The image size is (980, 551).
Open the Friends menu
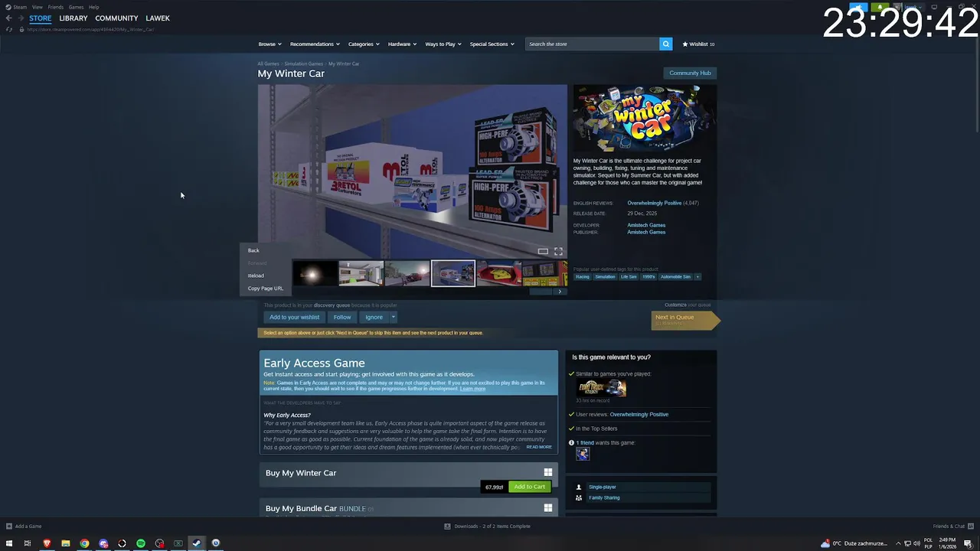[x=55, y=7]
